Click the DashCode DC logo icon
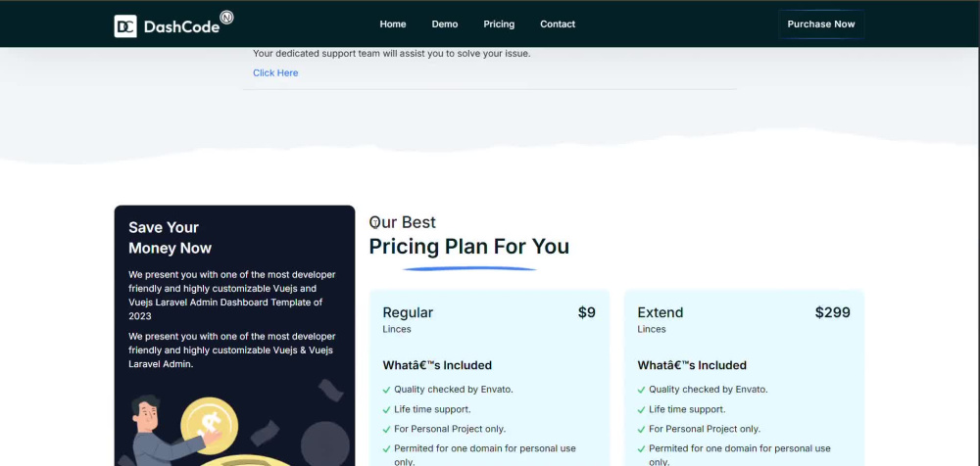The image size is (980, 466). [125, 26]
